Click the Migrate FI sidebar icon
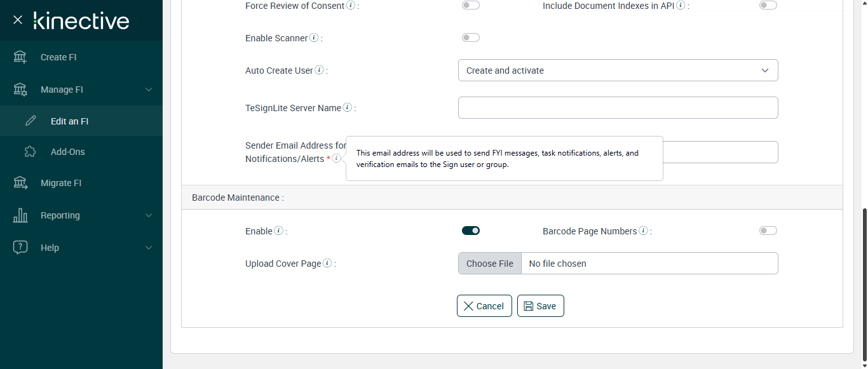The width and height of the screenshot is (868, 369). tap(20, 183)
